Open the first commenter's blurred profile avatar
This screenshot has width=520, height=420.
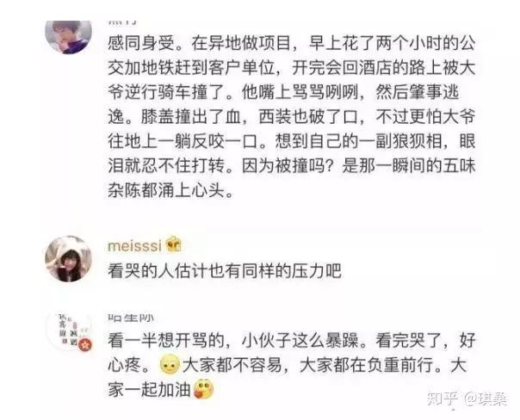click(x=68, y=37)
